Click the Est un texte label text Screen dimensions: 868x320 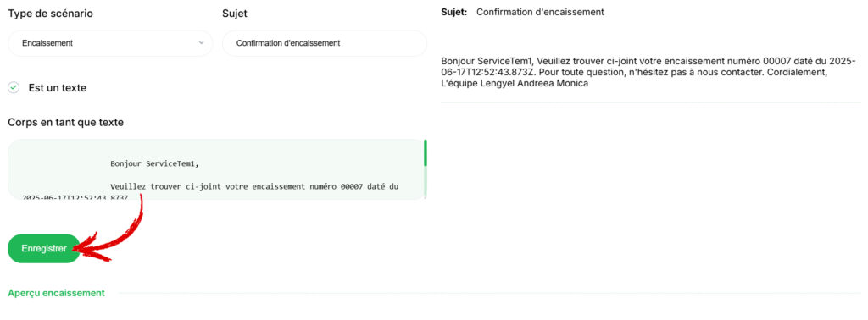58,88
